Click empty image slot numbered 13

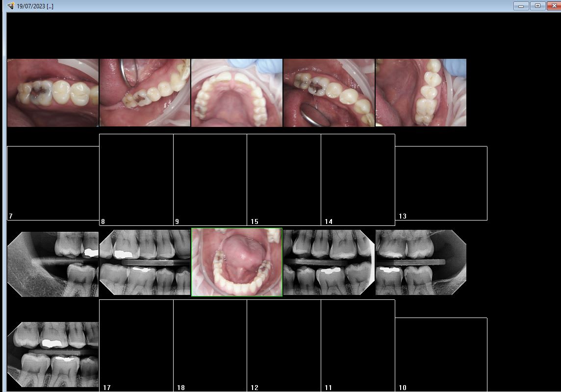(441, 183)
